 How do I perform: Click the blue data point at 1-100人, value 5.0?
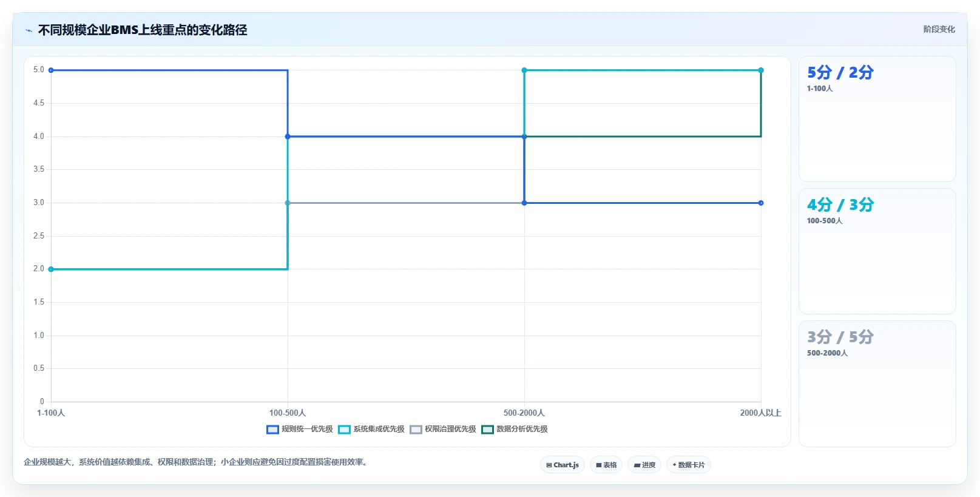(x=51, y=70)
